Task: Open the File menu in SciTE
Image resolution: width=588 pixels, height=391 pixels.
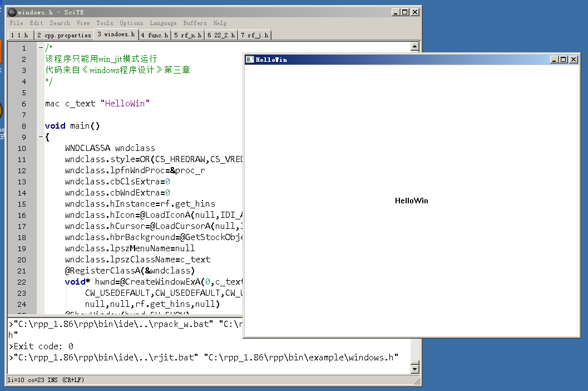Action: [x=16, y=23]
